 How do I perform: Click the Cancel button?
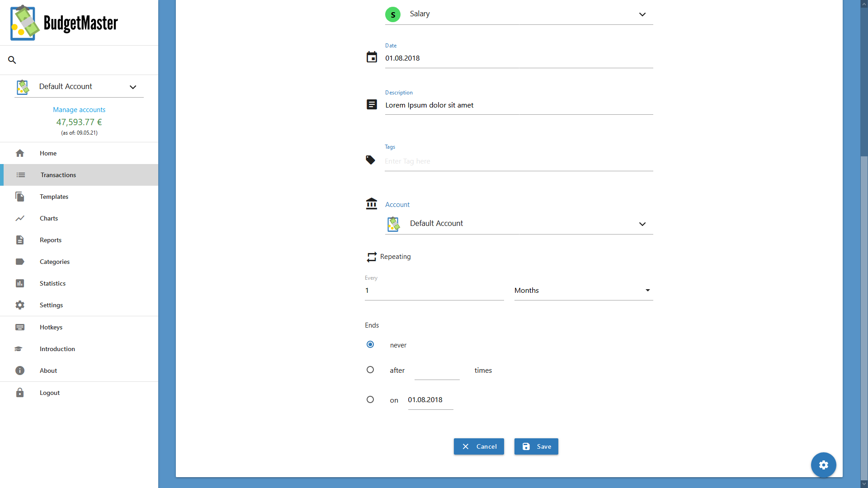click(479, 446)
